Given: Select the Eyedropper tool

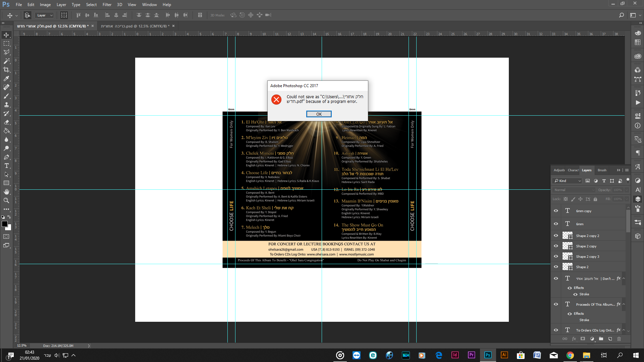Looking at the screenshot, I should [x=6, y=78].
